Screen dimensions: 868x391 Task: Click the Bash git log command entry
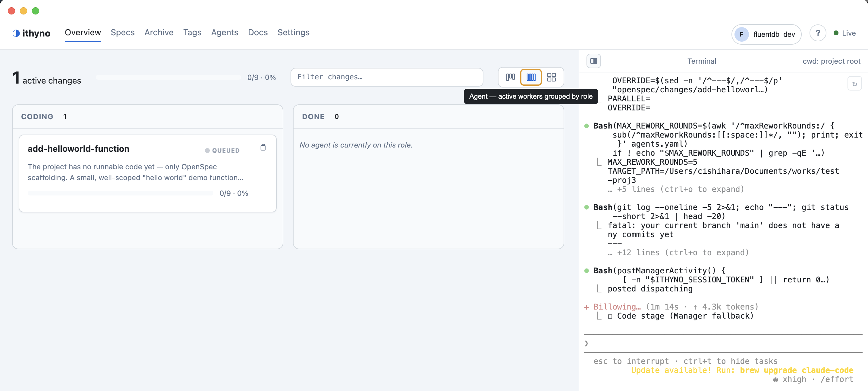tap(721, 211)
